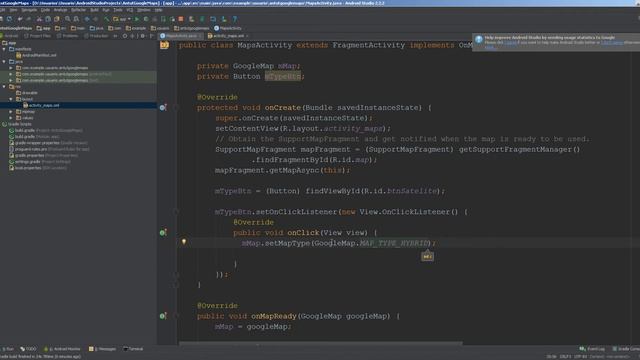The width and height of the screenshot is (640, 360).
Task: Open the Build menu
Action: tap(94, 10)
